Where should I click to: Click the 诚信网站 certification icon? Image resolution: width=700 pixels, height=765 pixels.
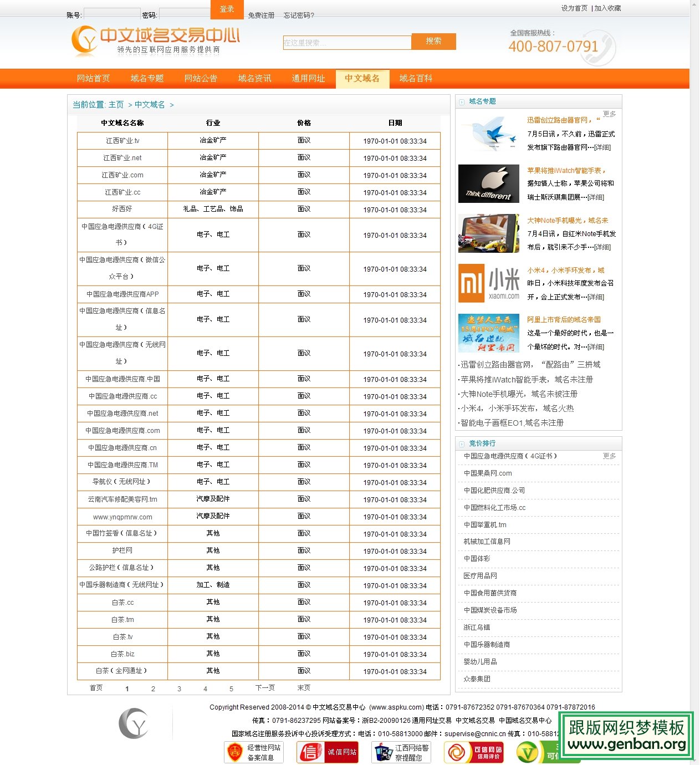(328, 752)
